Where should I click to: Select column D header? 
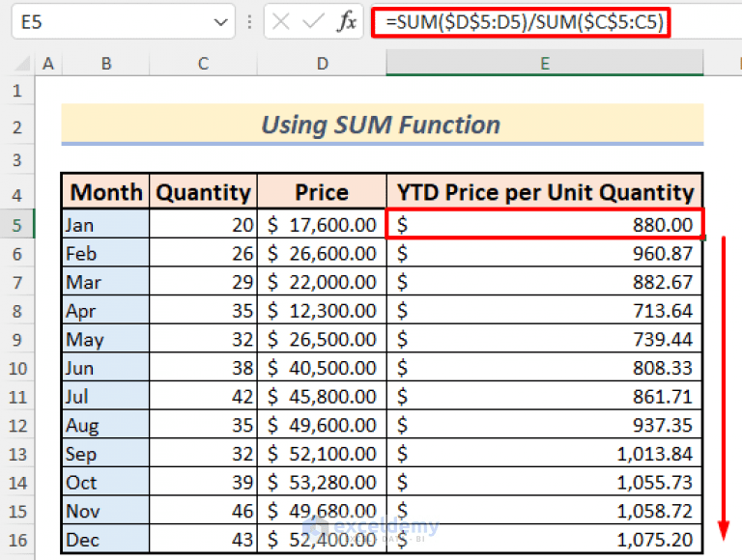(323, 64)
